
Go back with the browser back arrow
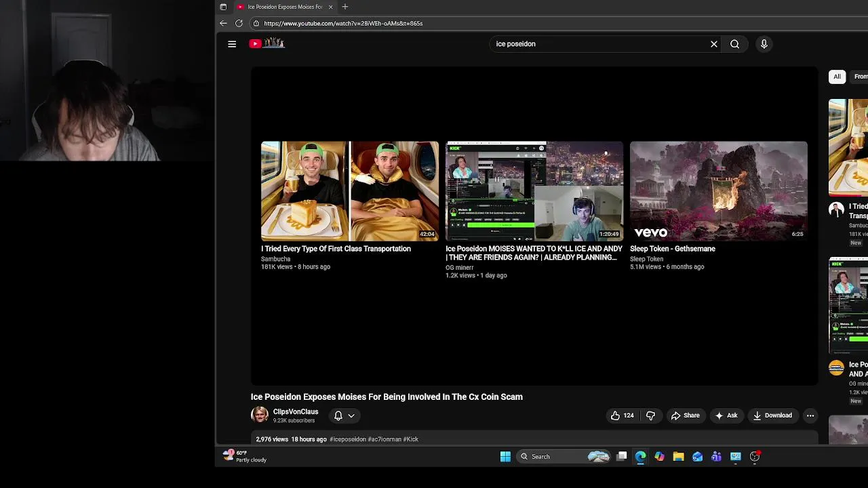click(223, 23)
